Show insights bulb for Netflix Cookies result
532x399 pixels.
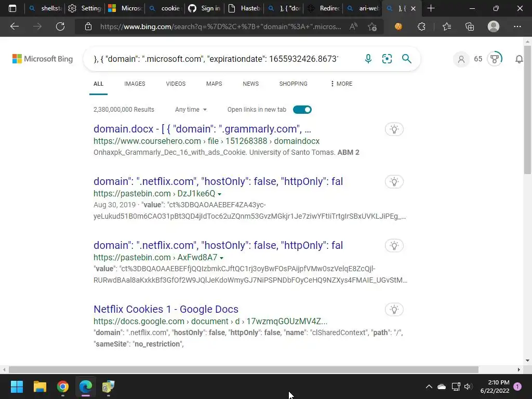click(x=394, y=310)
